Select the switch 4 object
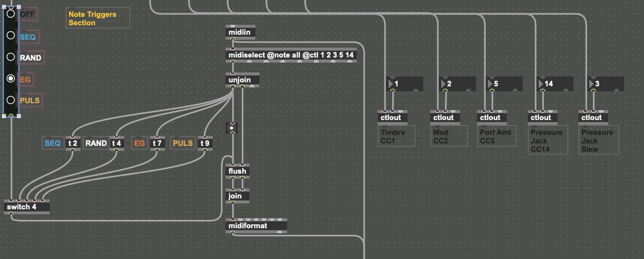The height and width of the screenshot is (259, 644). click(27, 207)
